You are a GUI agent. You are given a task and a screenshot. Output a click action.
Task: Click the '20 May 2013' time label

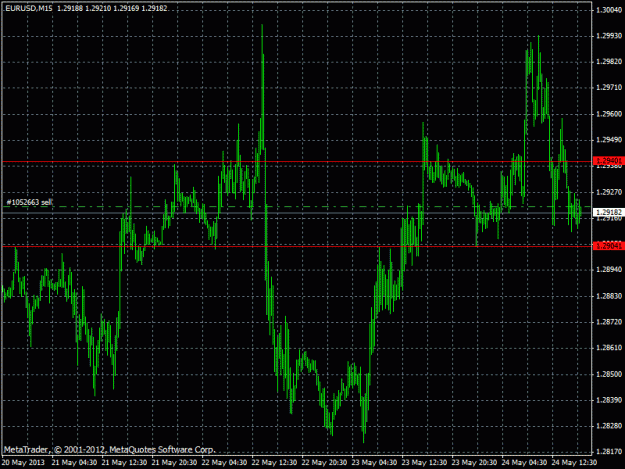[23, 463]
